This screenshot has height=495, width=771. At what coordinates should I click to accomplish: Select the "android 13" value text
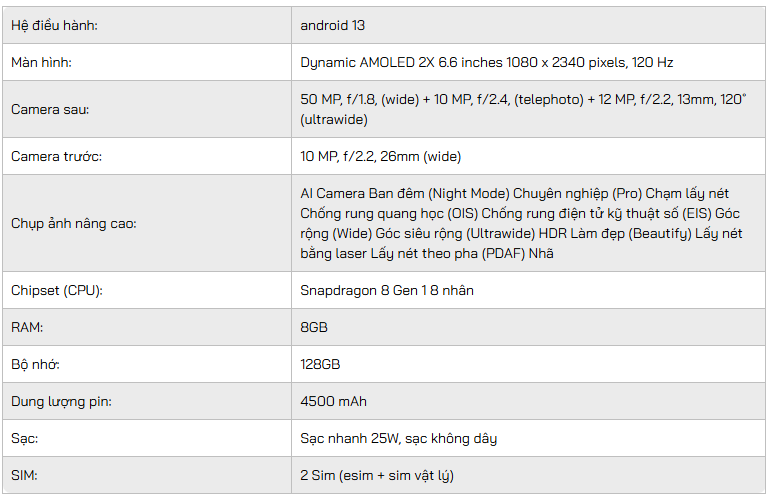pyautogui.click(x=339, y=25)
